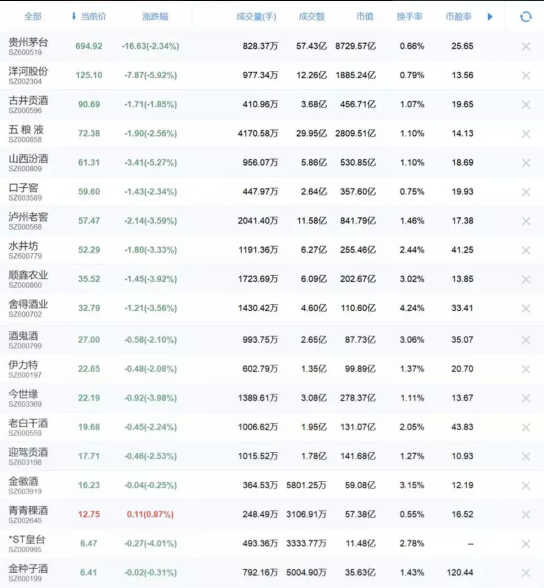544x588 pixels.
Task: Remove 洋河股份 row with X icon
Action: [526, 75]
